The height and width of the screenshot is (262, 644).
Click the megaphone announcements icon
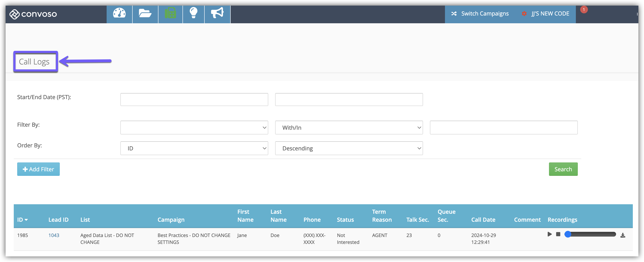coord(217,14)
